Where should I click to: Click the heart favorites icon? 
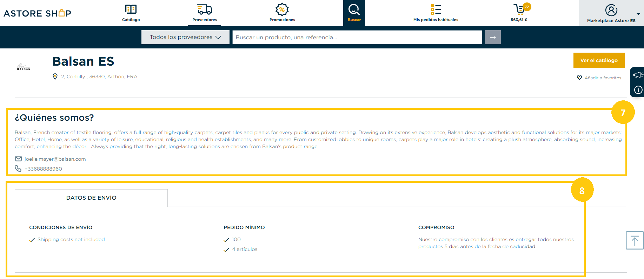click(x=579, y=78)
